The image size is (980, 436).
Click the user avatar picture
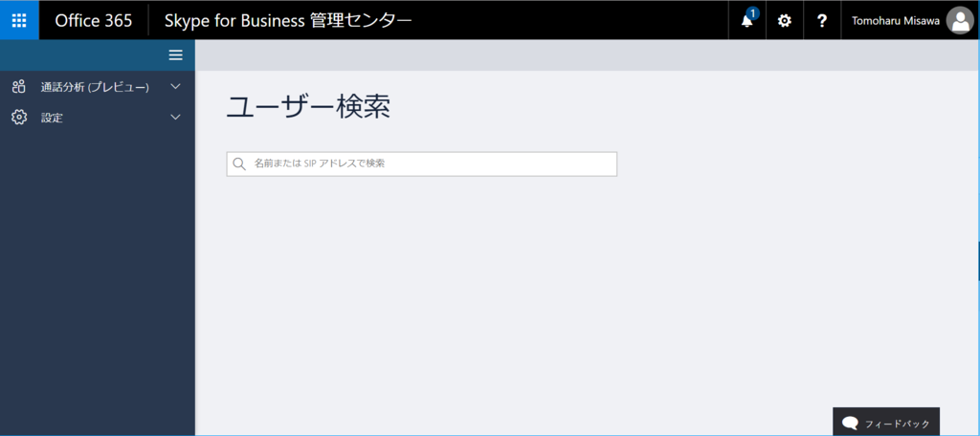tap(959, 21)
